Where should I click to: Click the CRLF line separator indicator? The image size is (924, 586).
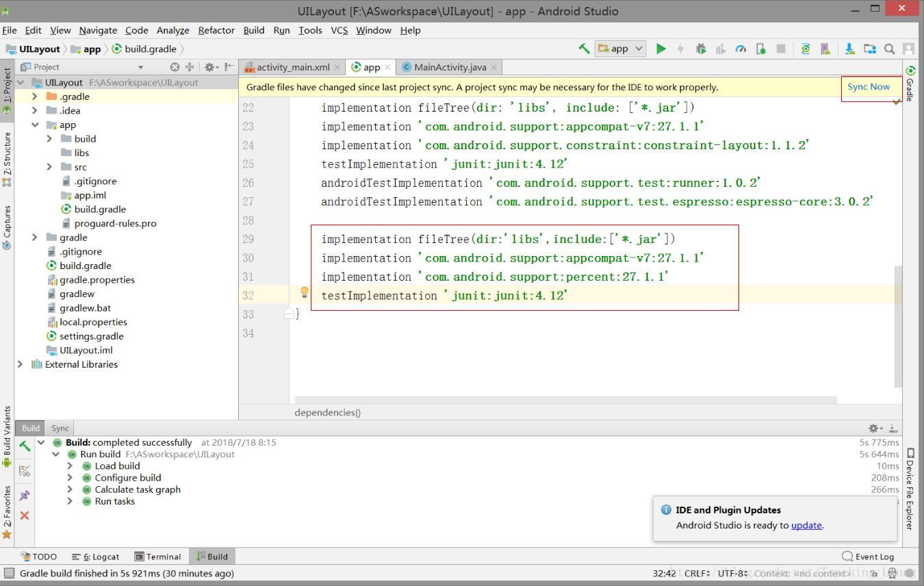pyautogui.click(x=697, y=573)
